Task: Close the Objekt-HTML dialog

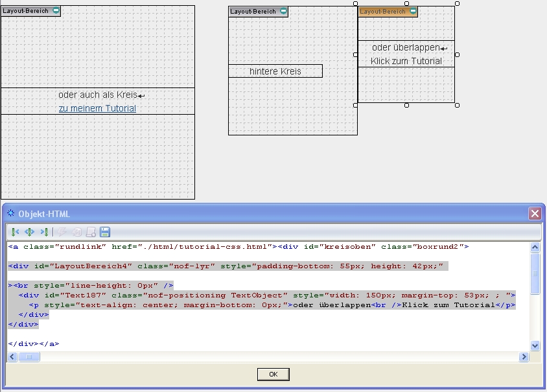Action: point(534,214)
